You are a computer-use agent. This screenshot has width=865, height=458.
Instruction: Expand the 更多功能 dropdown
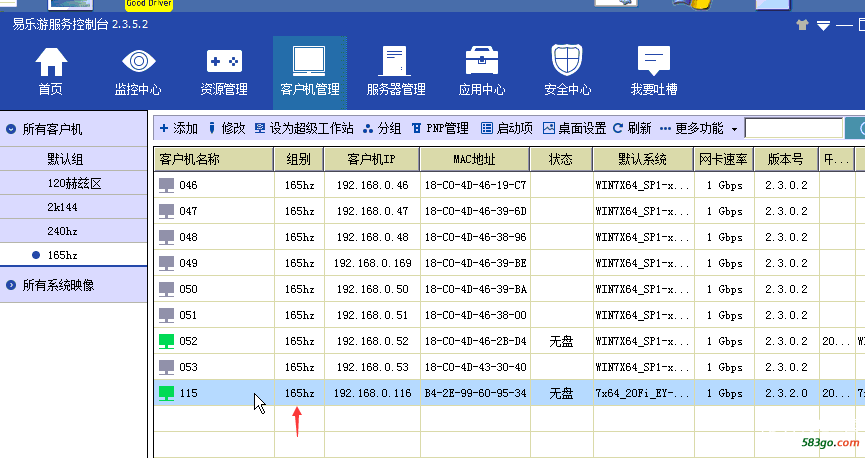tap(698, 129)
